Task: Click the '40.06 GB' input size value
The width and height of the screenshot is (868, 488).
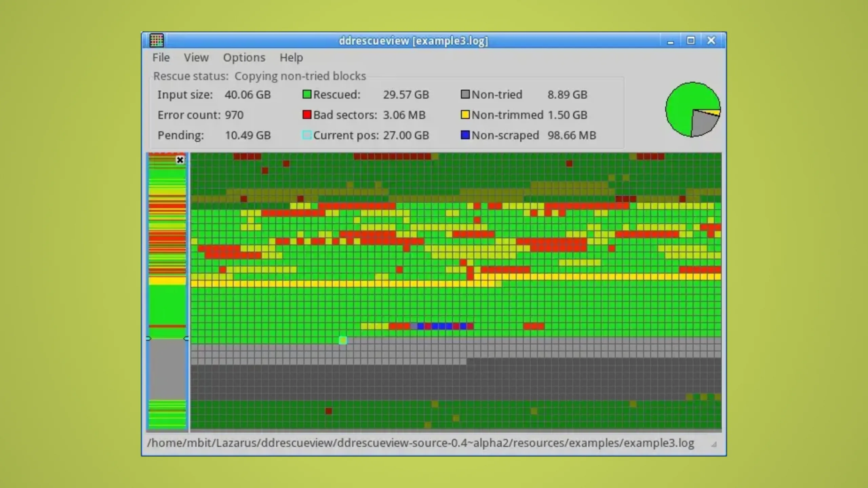Action: pos(248,95)
